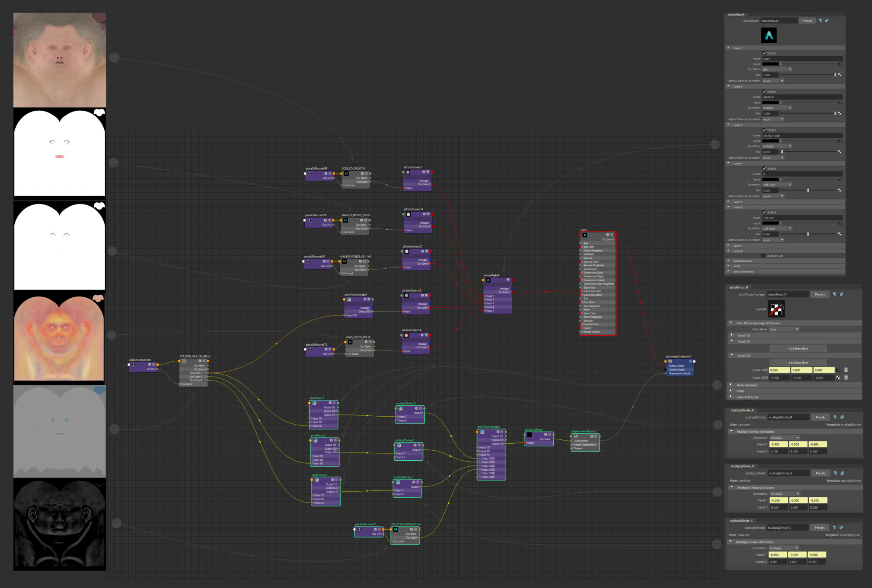Open Layer 1 Operation dropdown showing plus
The width and height of the screenshot is (872, 588).
point(777,69)
